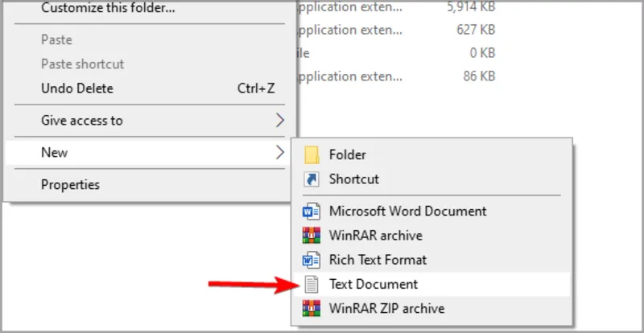Click the yellow Folder icon in submenu
This screenshot has height=333, width=644.
(x=312, y=154)
